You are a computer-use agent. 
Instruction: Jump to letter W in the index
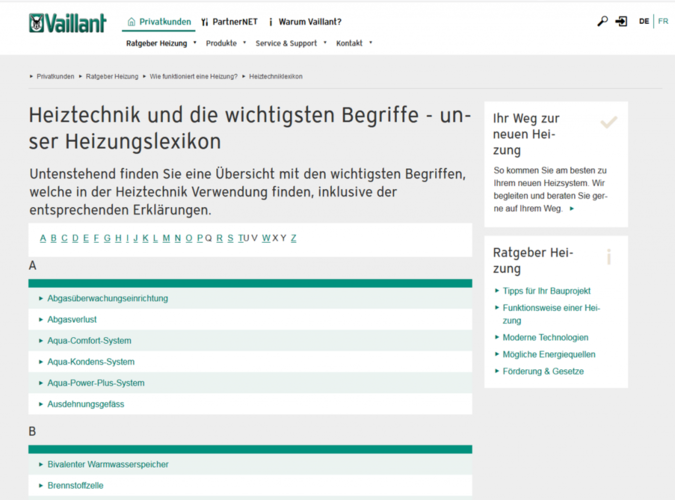(266, 238)
